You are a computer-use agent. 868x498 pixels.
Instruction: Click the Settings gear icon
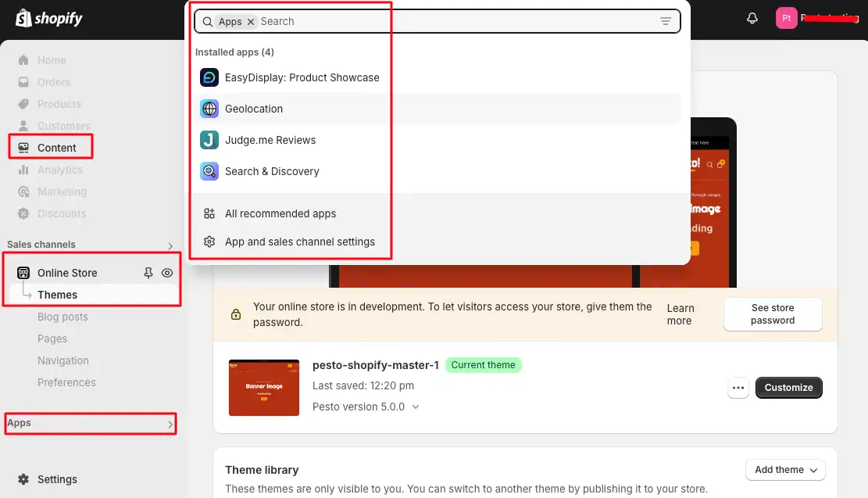coord(23,479)
